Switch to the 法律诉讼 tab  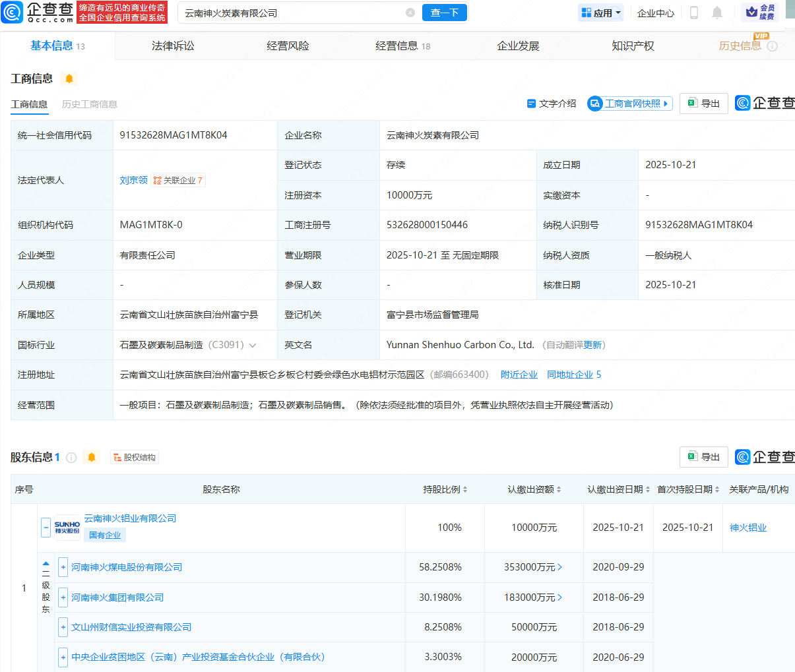[x=173, y=46]
